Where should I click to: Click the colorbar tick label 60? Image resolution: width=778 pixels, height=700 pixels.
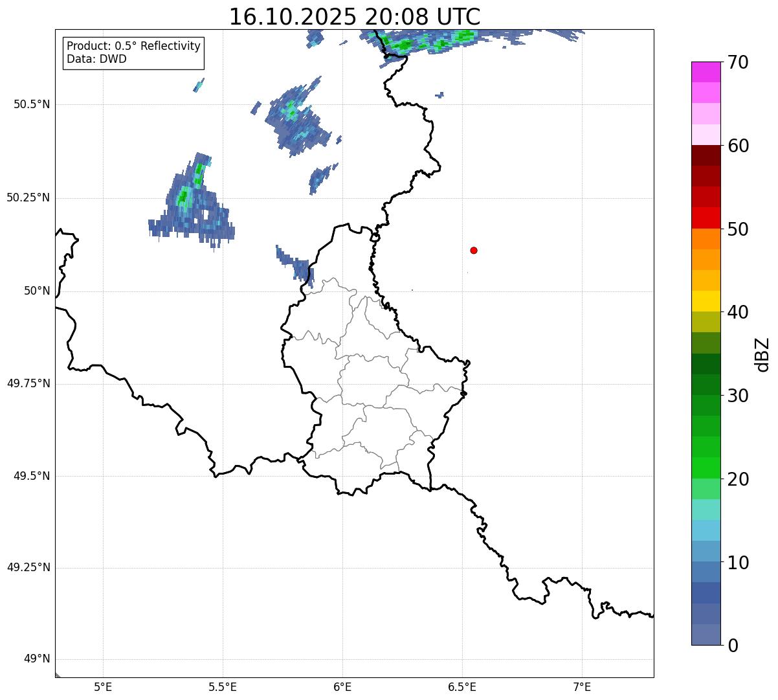click(738, 146)
